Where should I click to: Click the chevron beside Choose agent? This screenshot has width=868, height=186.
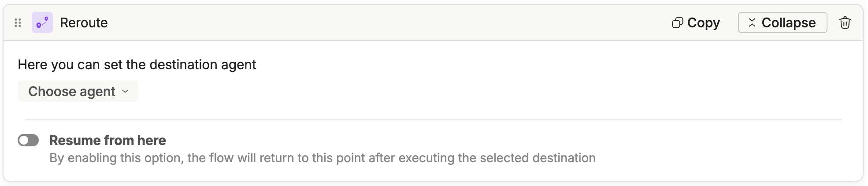point(125,92)
